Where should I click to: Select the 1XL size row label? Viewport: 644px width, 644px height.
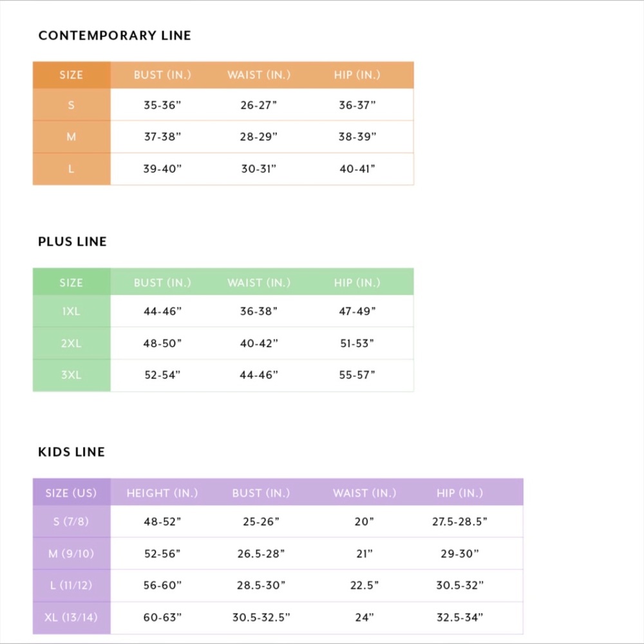[x=71, y=311]
